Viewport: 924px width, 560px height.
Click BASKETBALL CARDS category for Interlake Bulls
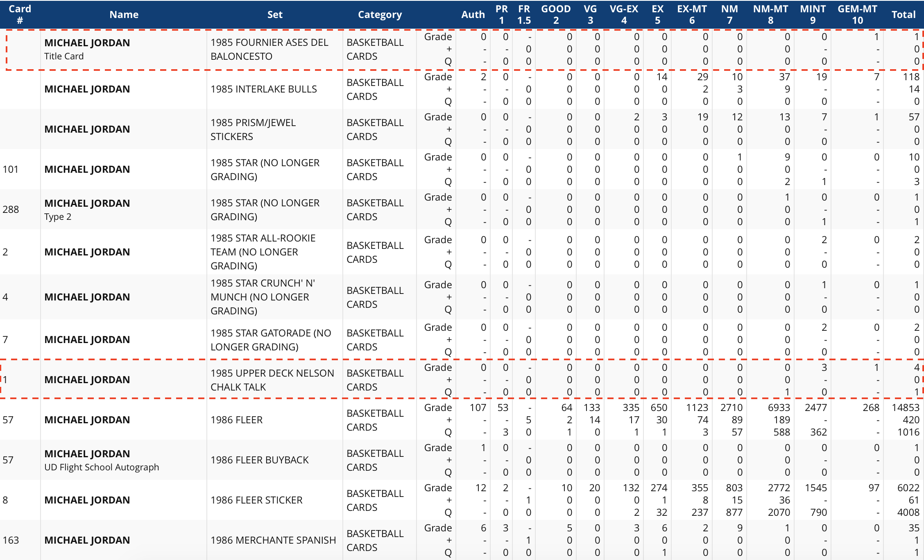click(x=375, y=89)
